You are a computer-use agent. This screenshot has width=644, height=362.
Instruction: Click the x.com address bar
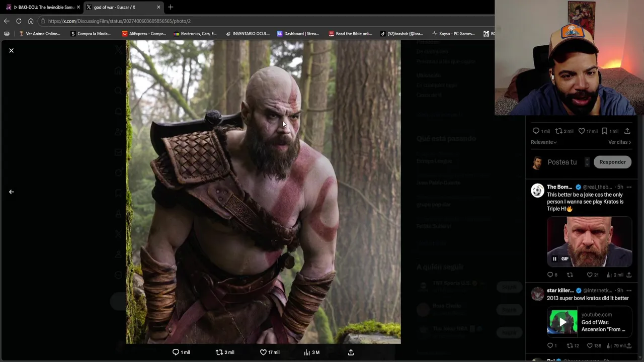(267, 21)
